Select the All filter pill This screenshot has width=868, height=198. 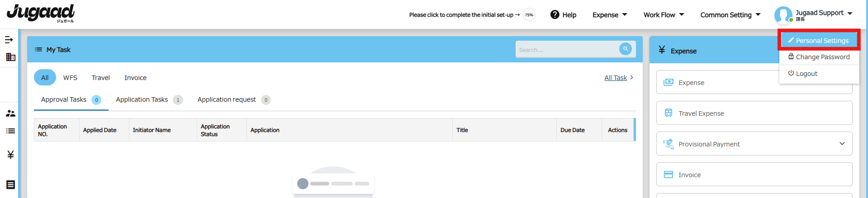point(45,77)
